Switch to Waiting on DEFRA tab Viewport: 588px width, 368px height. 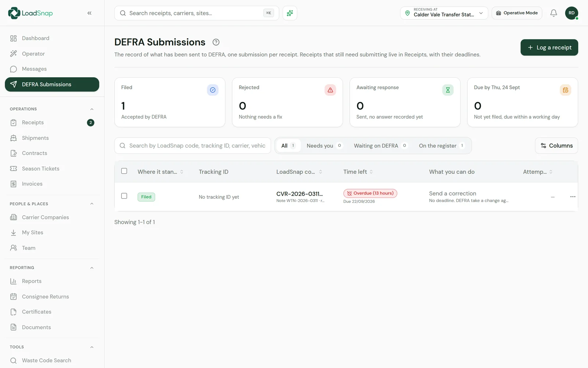(x=380, y=146)
